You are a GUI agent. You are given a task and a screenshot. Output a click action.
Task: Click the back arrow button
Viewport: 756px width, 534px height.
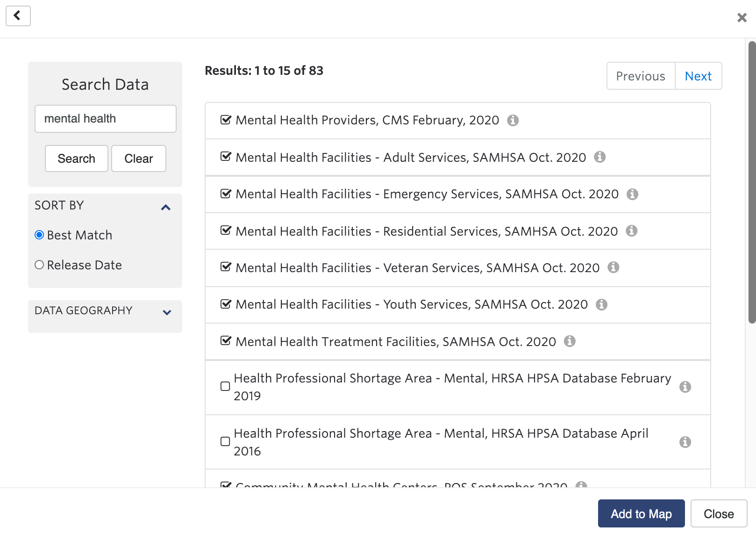click(x=18, y=16)
